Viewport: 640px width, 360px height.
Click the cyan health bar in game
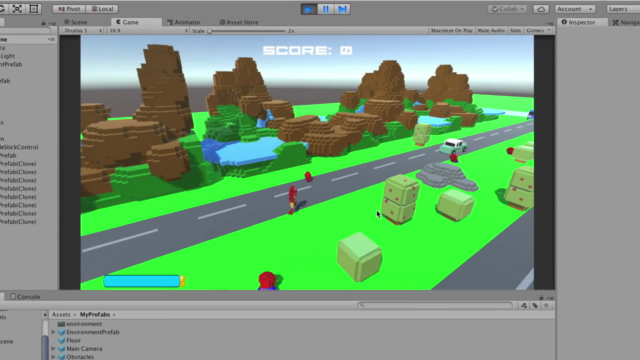(142, 281)
